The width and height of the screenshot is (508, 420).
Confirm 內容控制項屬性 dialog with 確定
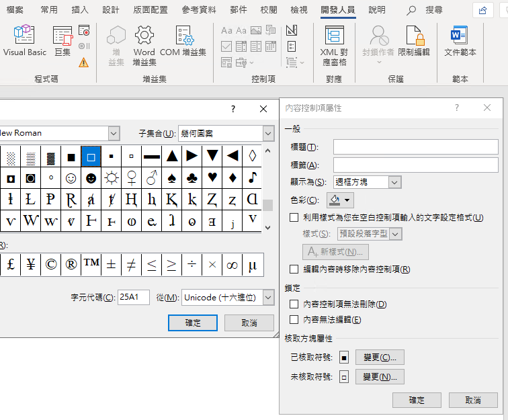coord(417,400)
